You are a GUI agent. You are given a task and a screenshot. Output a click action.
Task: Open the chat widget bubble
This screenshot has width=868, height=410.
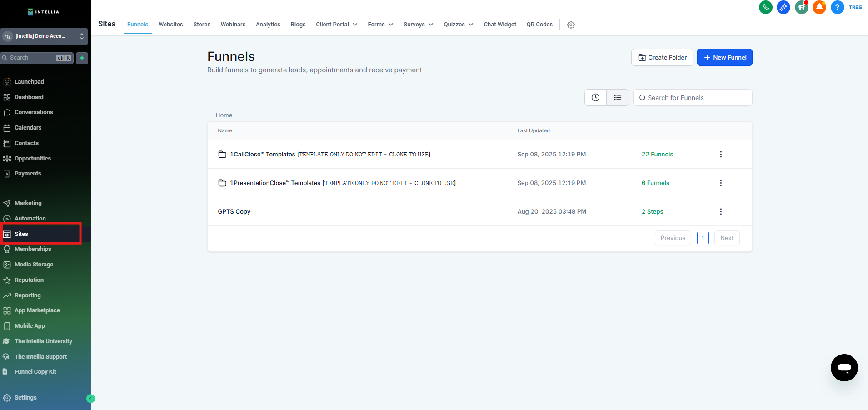[844, 368]
